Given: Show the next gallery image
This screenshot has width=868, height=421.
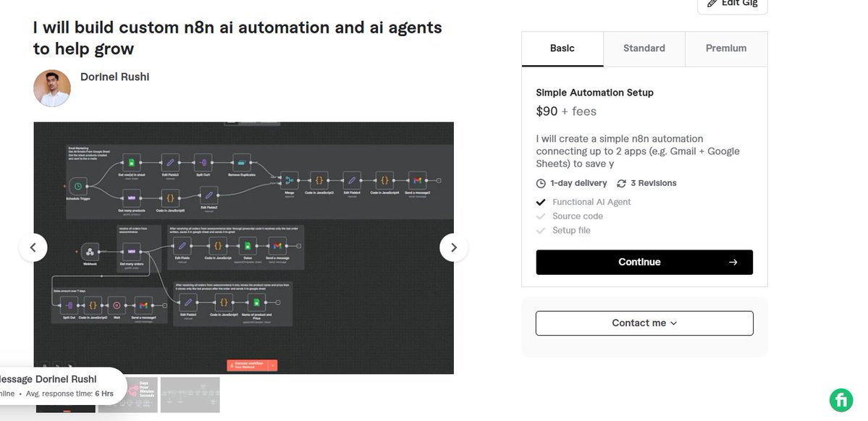Looking at the screenshot, I should [x=454, y=248].
